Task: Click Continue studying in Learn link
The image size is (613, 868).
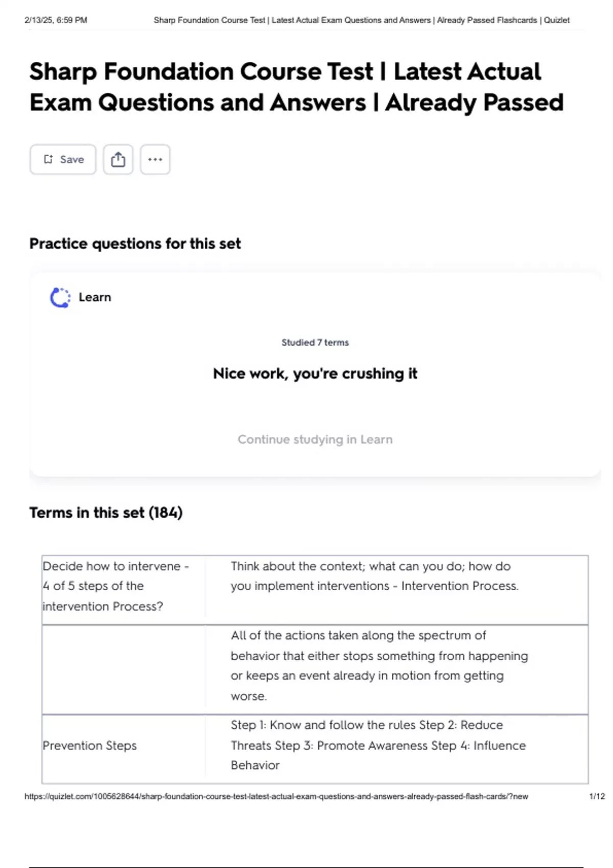Action: pos(315,440)
